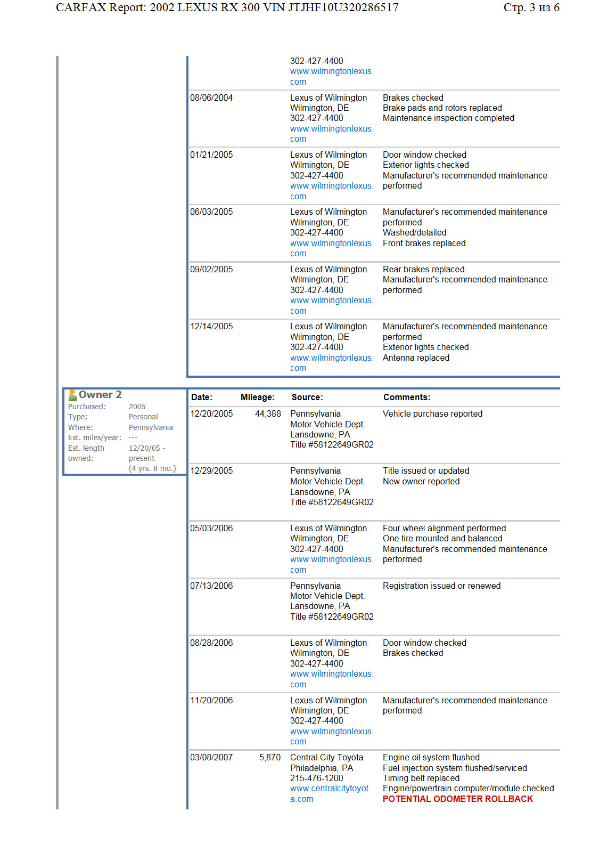Screen dimensions: 616x852
Task: Click the Mileage: column header
Action: pyautogui.click(x=258, y=397)
